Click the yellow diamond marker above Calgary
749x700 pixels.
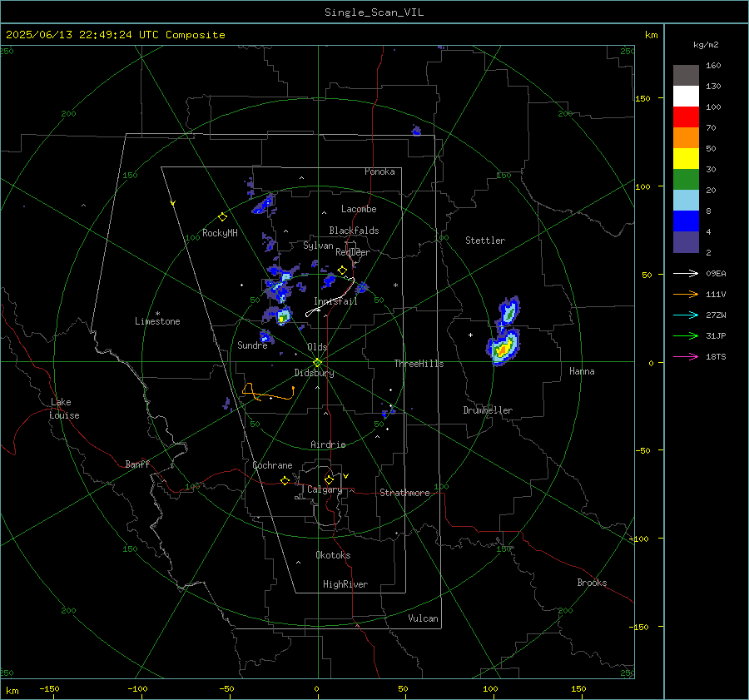pos(329,479)
